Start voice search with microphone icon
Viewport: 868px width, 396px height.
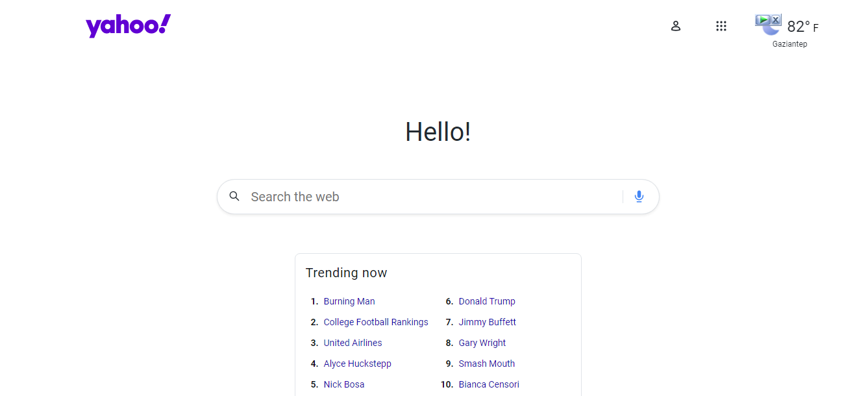coord(639,197)
